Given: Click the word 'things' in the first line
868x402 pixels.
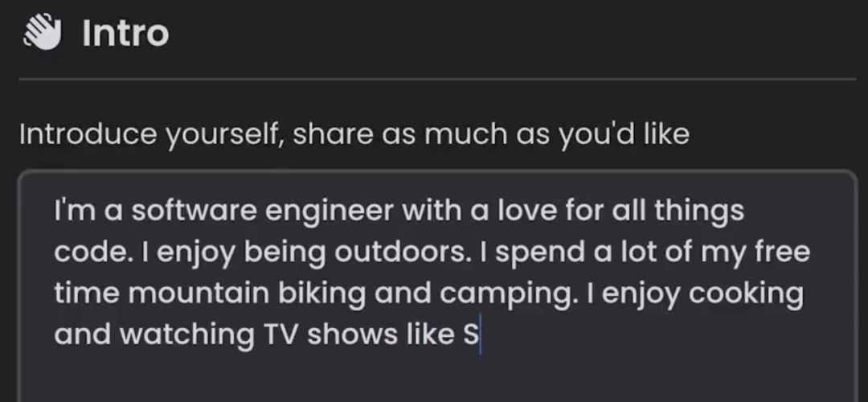Looking at the screenshot, I should 699,212.
